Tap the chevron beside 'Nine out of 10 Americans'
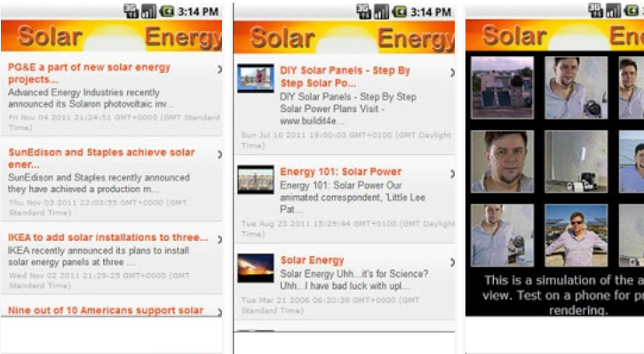The width and height of the screenshot is (644, 354). tap(219, 312)
